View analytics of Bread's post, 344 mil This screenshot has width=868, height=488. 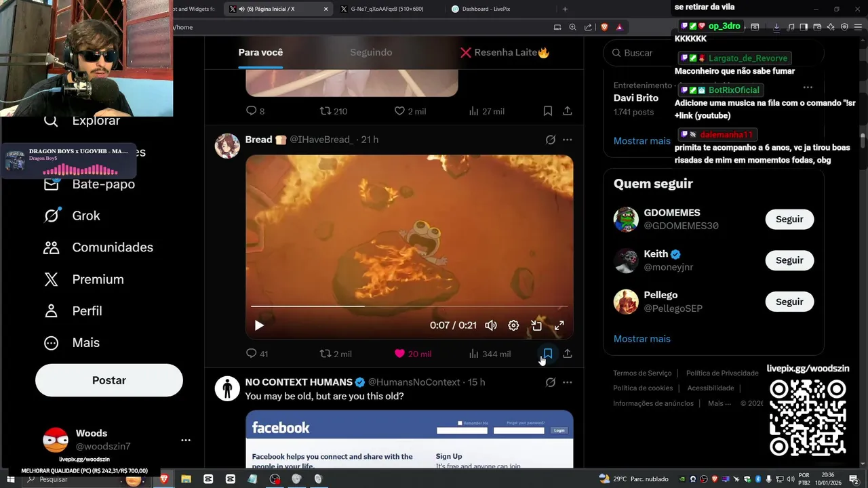point(490,354)
